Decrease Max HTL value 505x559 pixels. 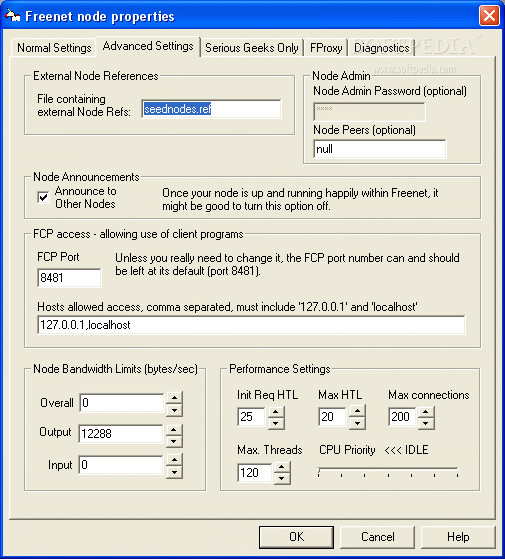tap(357, 424)
